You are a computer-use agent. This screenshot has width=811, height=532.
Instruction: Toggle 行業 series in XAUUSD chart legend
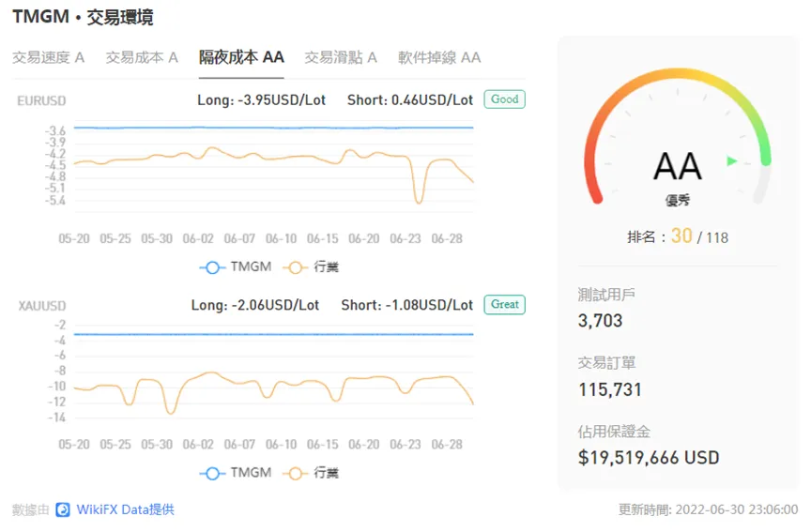[x=311, y=473]
